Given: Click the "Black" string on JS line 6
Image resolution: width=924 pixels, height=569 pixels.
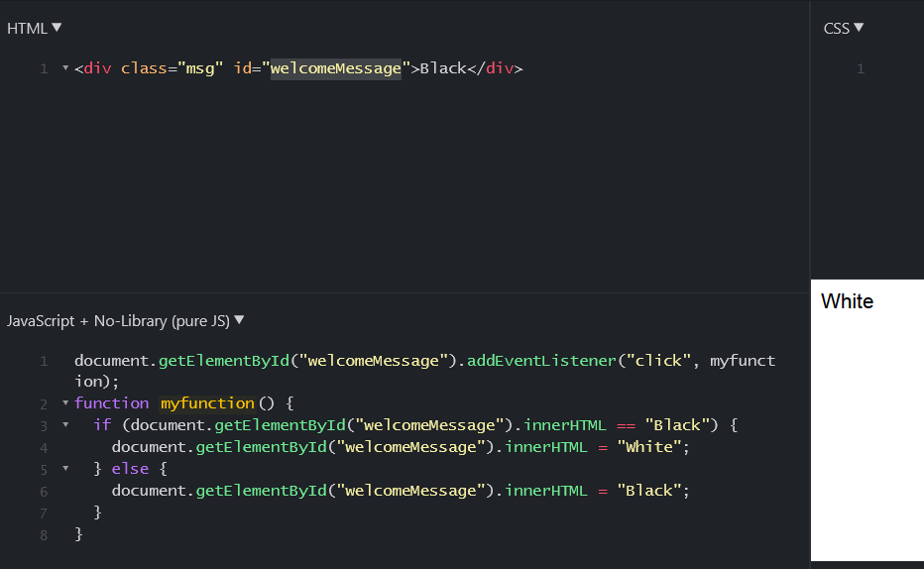Looking at the screenshot, I should click(x=648, y=490).
